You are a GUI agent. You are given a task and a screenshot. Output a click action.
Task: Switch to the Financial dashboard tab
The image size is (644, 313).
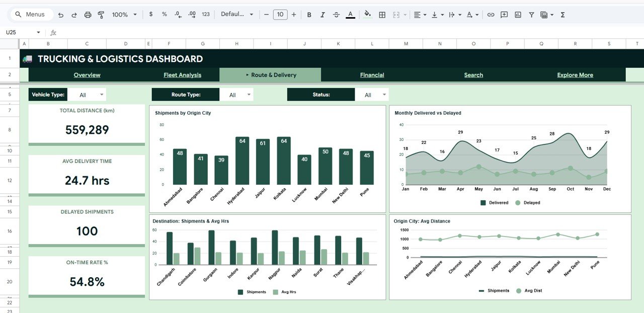[372, 74]
